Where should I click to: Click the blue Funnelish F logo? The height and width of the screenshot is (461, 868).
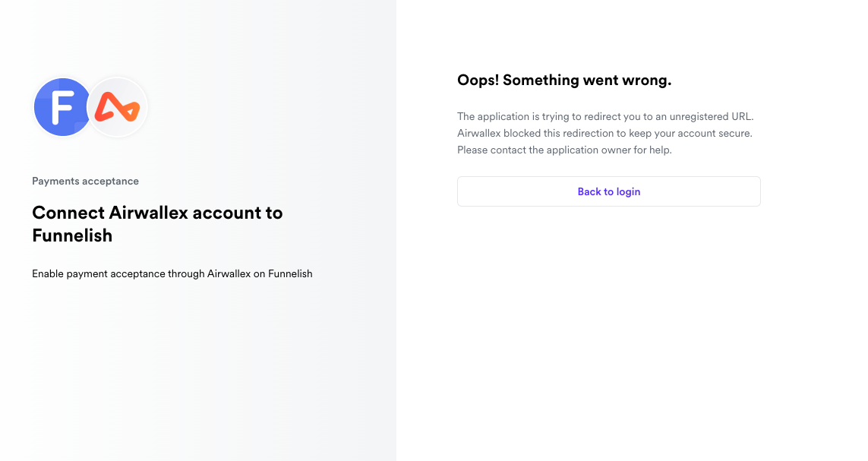[61, 108]
